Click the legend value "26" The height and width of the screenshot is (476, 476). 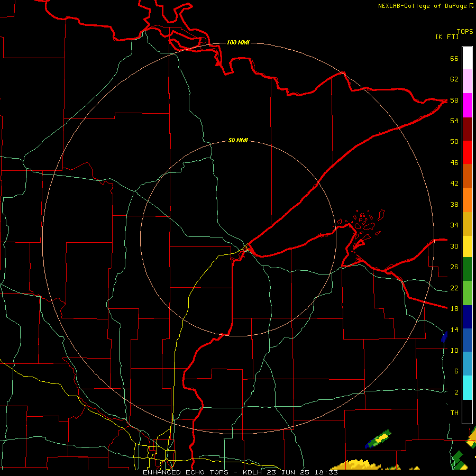(x=454, y=267)
